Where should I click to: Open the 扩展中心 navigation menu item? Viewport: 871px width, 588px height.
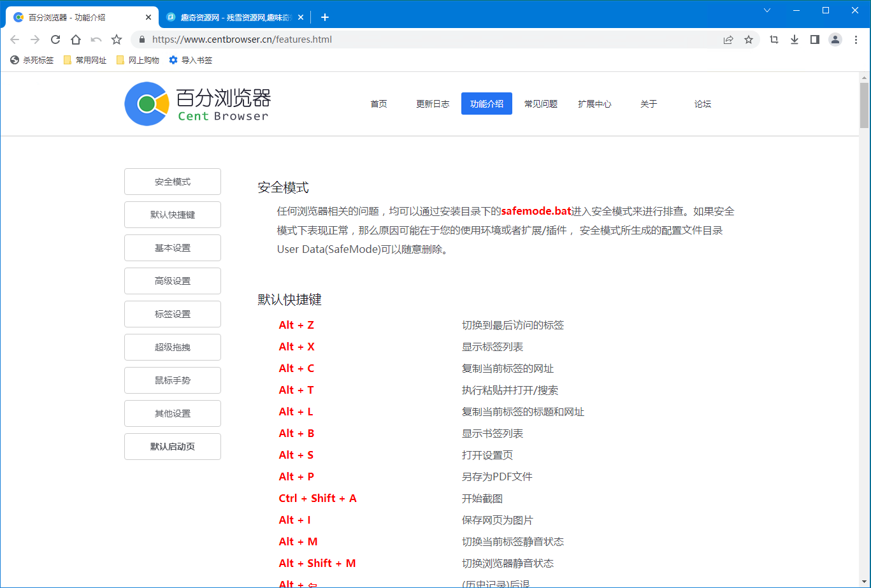click(x=594, y=103)
